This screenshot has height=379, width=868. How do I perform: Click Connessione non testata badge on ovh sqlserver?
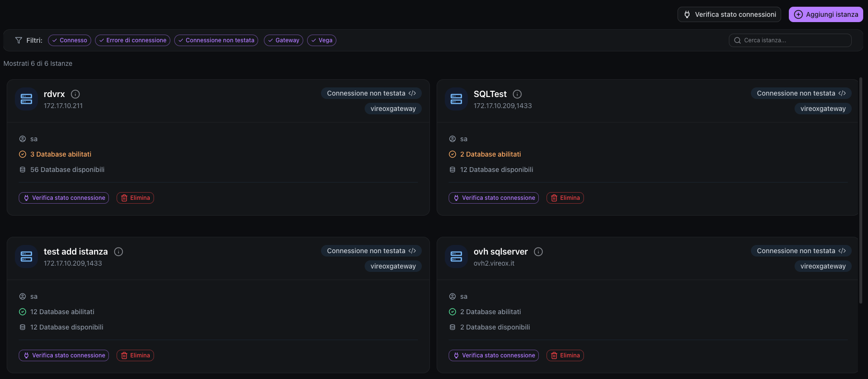[x=801, y=251]
